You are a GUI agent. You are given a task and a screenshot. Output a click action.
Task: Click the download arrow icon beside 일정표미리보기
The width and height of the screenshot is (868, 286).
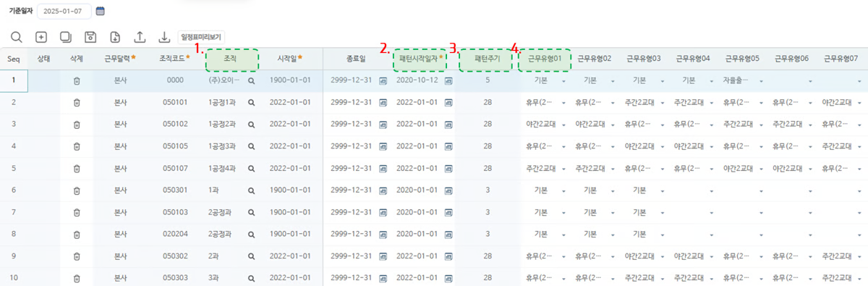coord(164,37)
